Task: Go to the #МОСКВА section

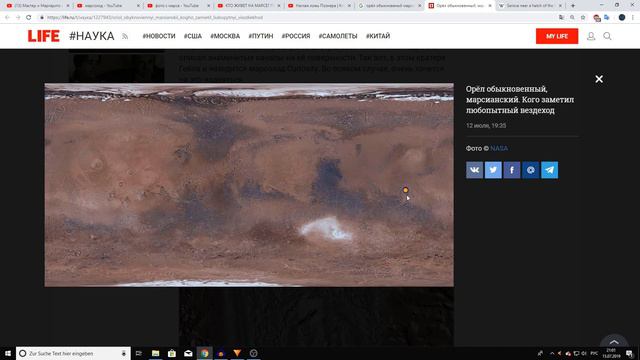Action: 225,36
